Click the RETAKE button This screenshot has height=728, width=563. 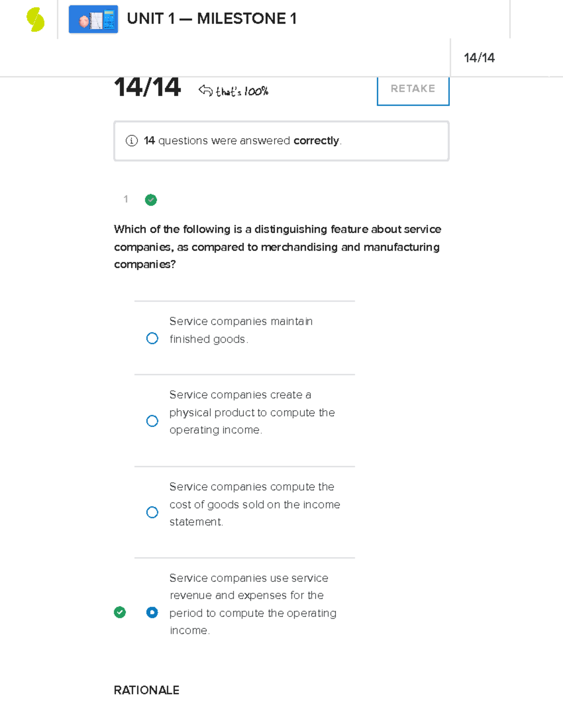click(413, 89)
